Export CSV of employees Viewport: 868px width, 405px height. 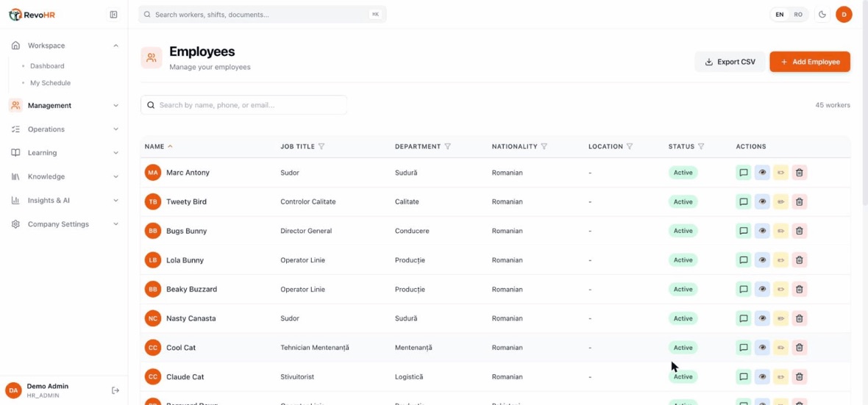(x=730, y=62)
